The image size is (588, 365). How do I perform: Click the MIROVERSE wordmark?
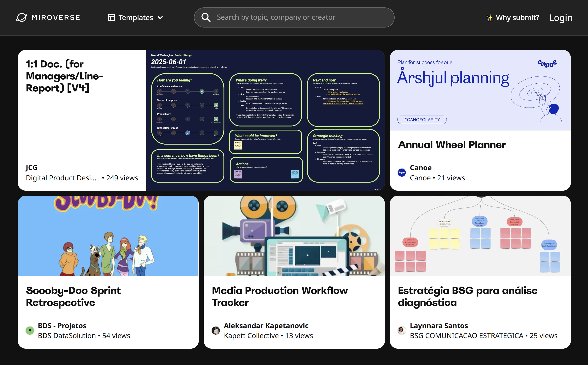point(56,17)
